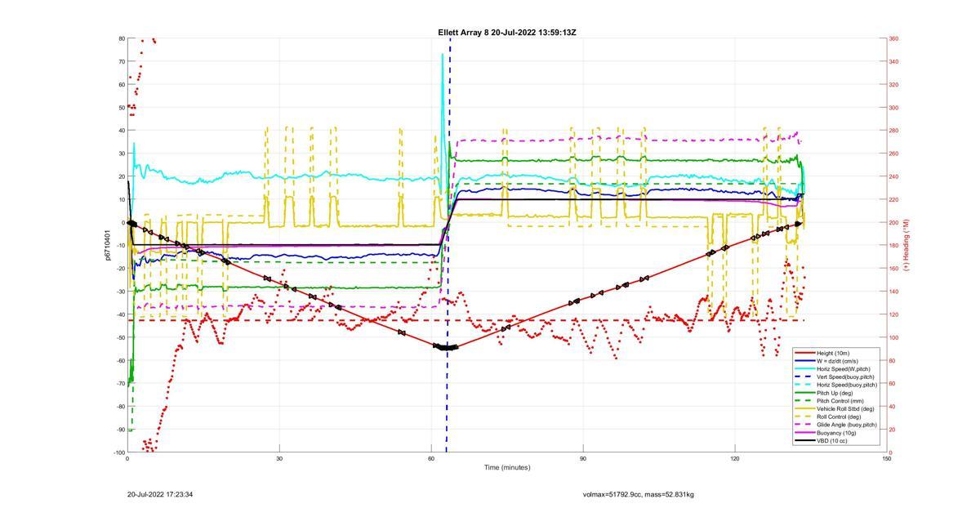Click the cluster of black markers at dive bottom
Screen dimensions: 980x508
446,347
